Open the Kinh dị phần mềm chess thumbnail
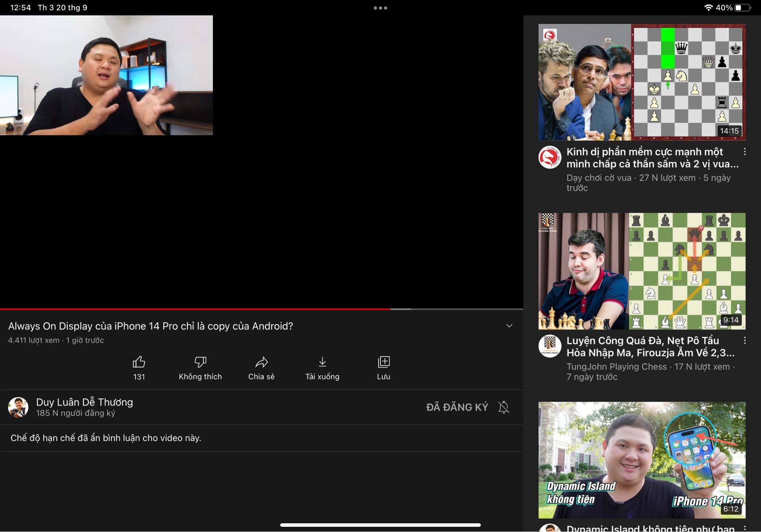The width and height of the screenshot is (761, 532). (x=642, y=82)
